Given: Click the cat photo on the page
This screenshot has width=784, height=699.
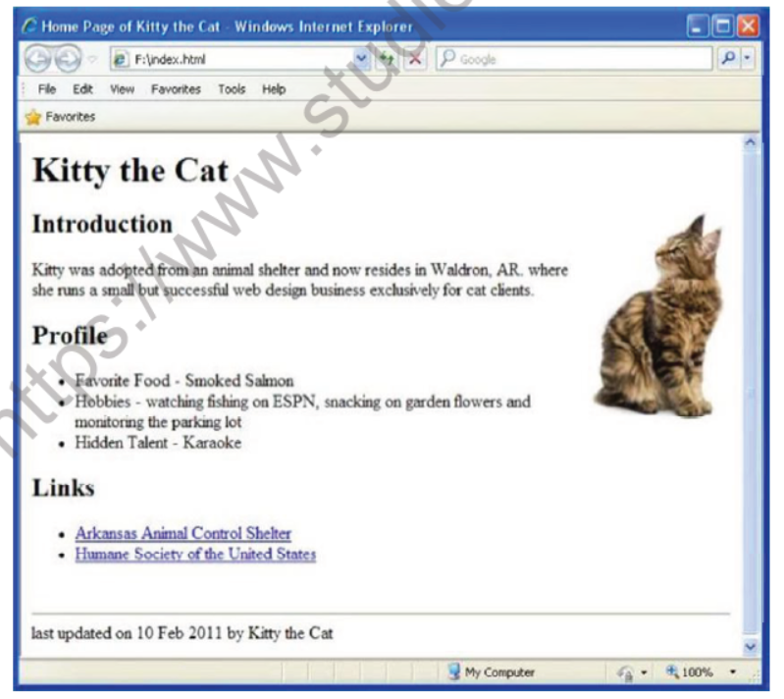Looking at the screenshot, I should [x=659, y=316].
